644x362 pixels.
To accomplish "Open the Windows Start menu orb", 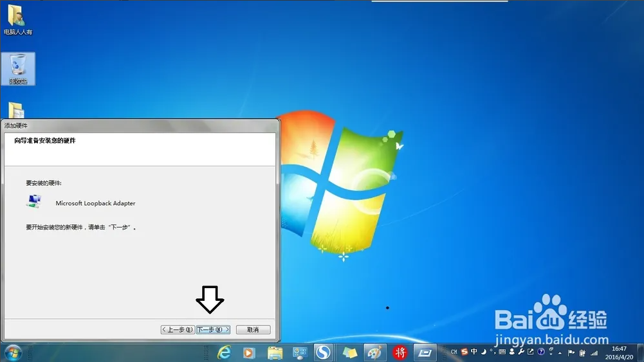I will 12,352.
